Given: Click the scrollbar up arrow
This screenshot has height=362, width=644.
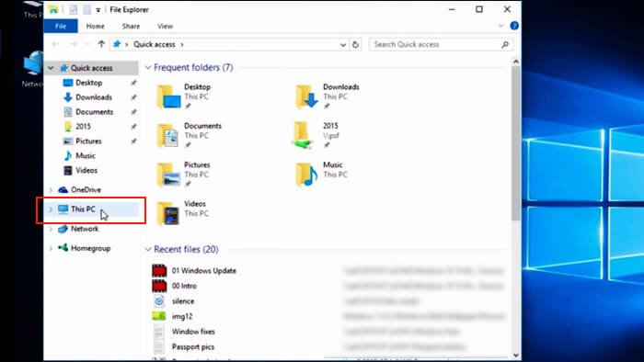Looking at the screenshot, I should click(x=516, y=62).
